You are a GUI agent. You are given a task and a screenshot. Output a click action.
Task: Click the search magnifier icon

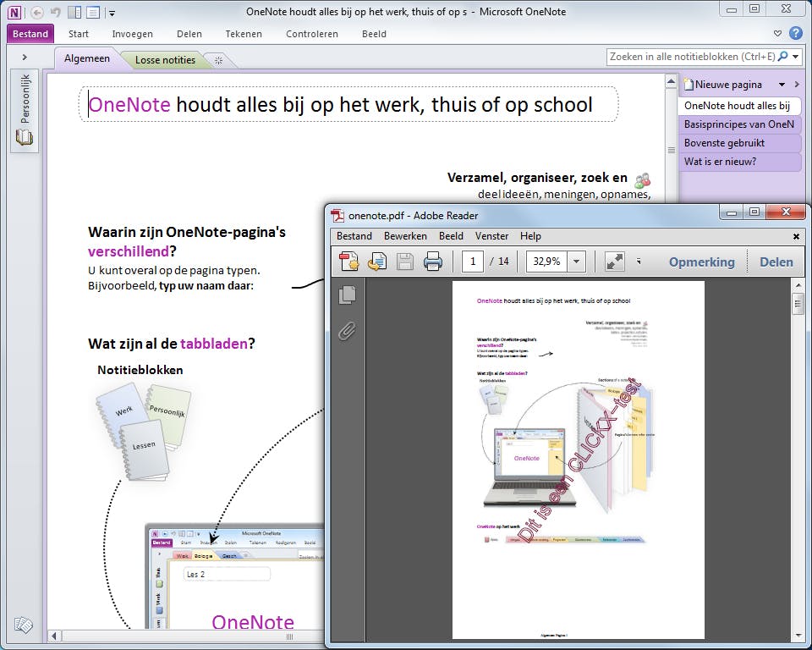(x=783, y=56)
